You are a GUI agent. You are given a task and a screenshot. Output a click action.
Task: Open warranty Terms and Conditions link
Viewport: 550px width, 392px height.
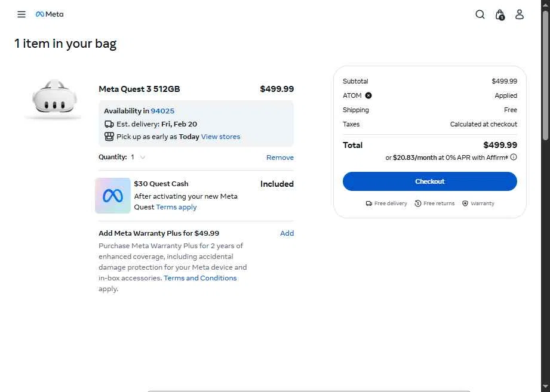coord(200,278)
